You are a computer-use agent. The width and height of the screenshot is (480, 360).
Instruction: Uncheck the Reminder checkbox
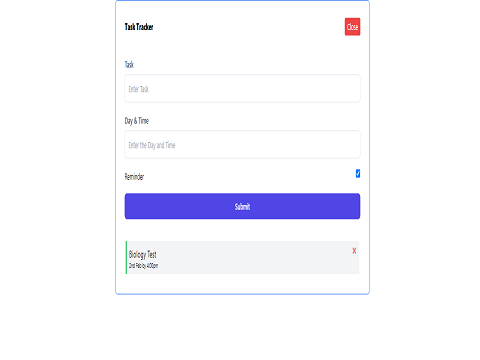358,173
